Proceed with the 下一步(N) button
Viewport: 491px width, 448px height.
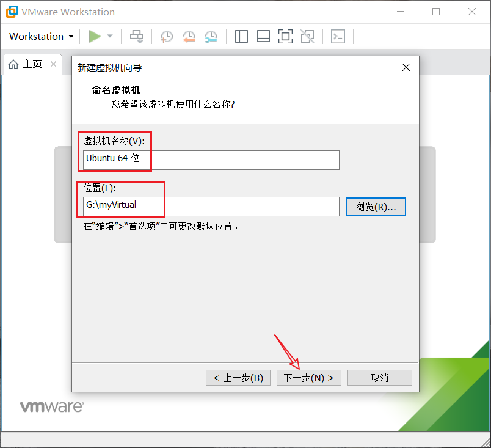pyautogui.click(x=309, y=378)
